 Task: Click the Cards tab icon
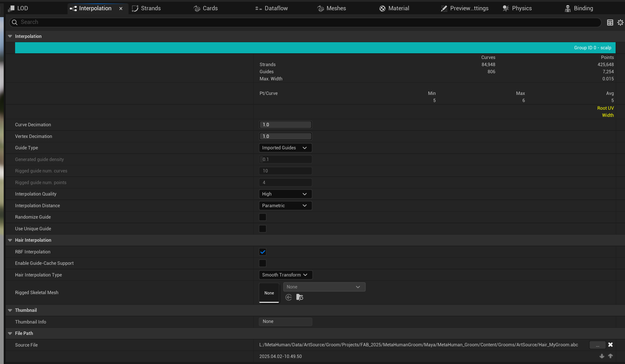197,9
